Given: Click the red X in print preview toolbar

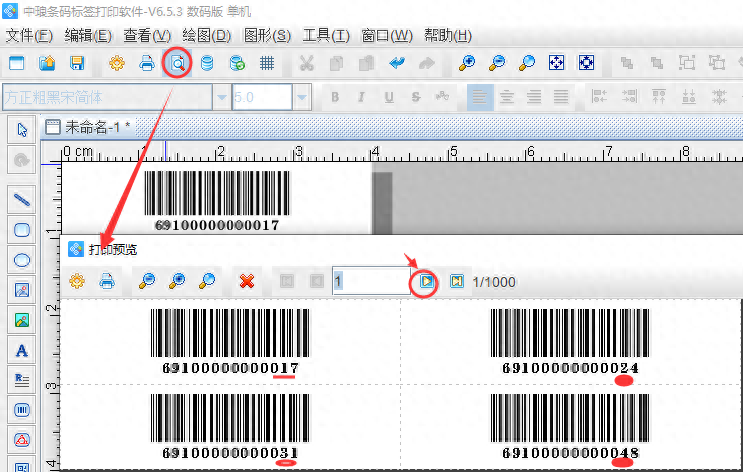Looking at the screenshot, I should 246,282.
